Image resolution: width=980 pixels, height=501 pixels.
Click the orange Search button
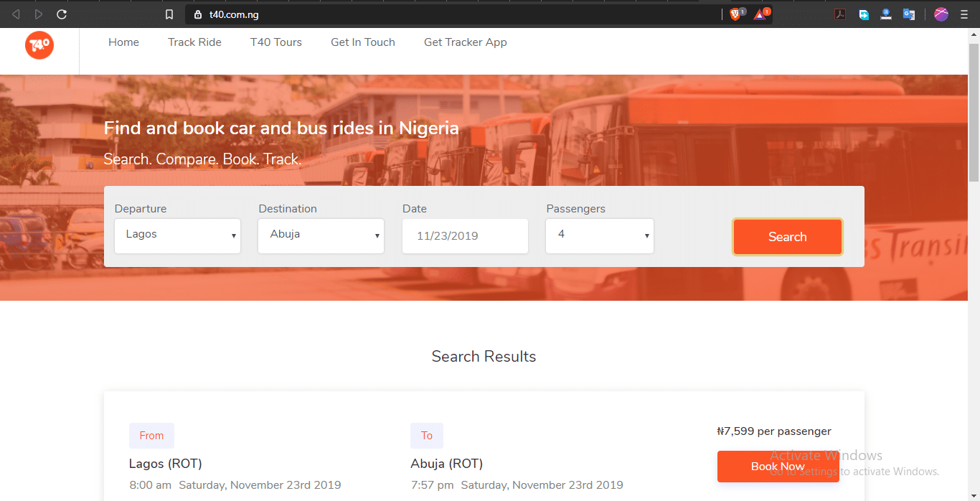tap(787, 237)
